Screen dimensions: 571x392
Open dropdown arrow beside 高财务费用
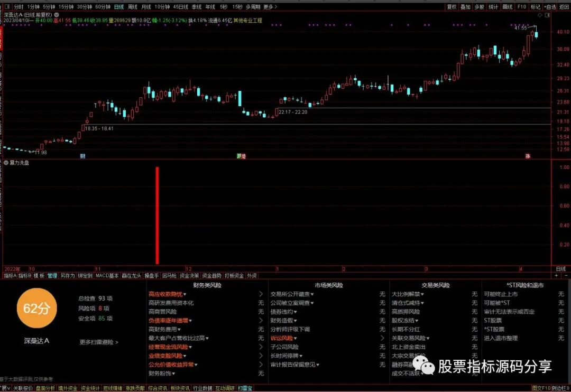179,330
